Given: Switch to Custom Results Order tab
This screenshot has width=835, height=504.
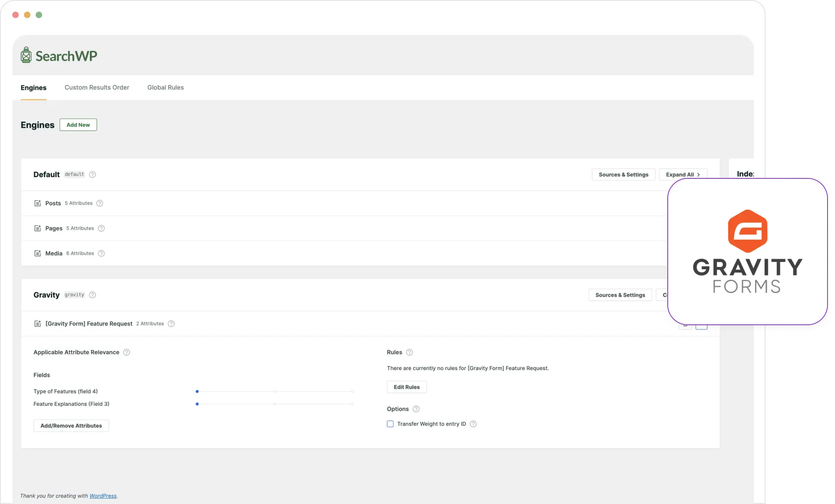Looking at the screenshot, I should click(97, 87).
